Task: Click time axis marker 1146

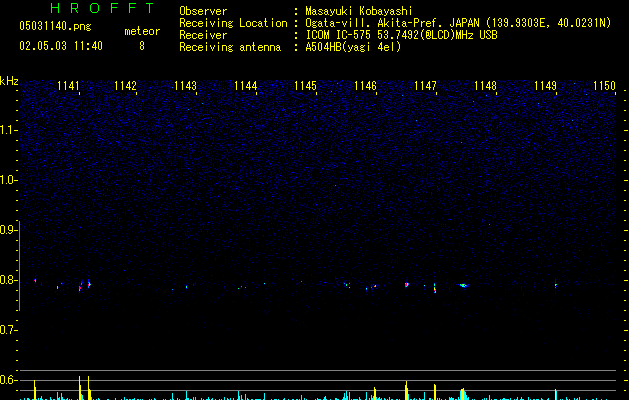Action: pyautogui.click(x=365, y=86)
